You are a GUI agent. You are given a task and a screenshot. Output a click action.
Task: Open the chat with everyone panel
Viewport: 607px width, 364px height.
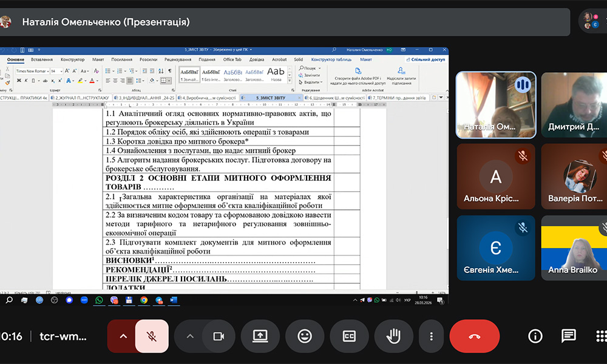point(568,336)
